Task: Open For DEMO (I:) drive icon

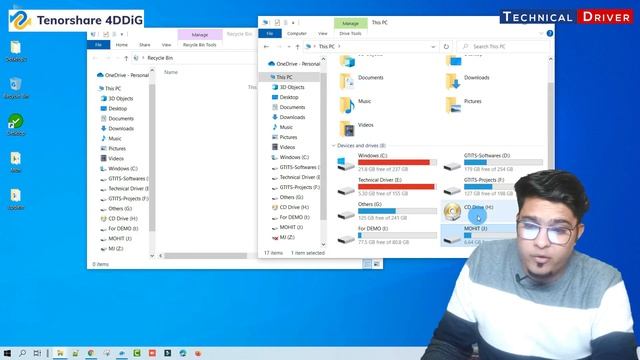Action: point(346,238)
